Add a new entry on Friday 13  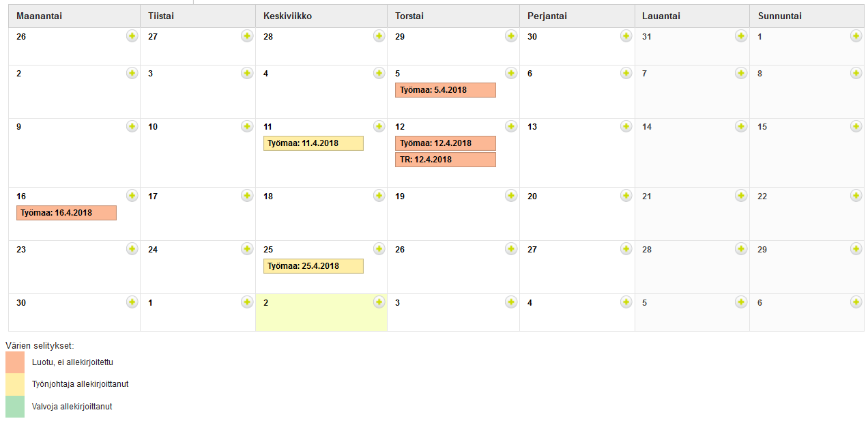(x=626, y=126)
